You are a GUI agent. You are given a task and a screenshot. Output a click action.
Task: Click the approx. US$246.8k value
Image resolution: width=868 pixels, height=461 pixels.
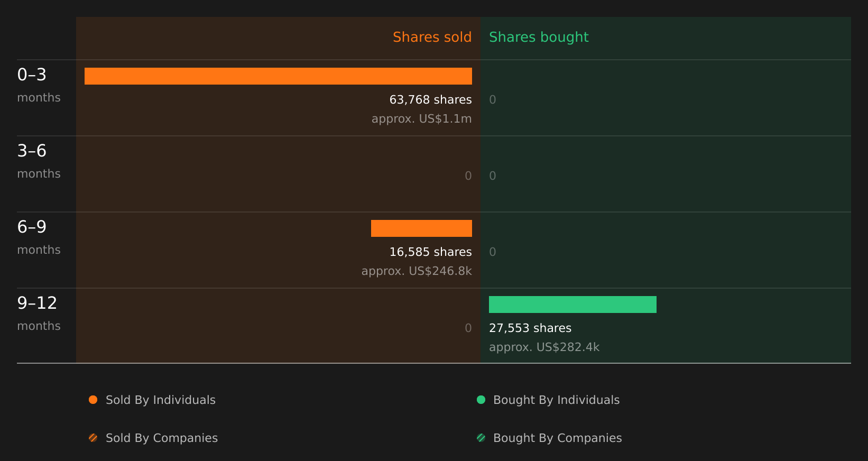(x=417, y=271)
